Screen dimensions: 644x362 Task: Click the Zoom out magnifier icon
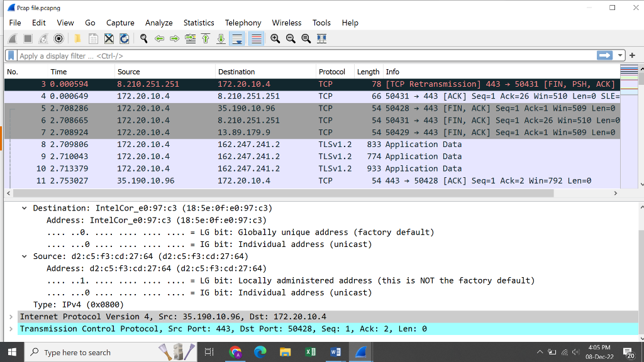tap(291, 38)
